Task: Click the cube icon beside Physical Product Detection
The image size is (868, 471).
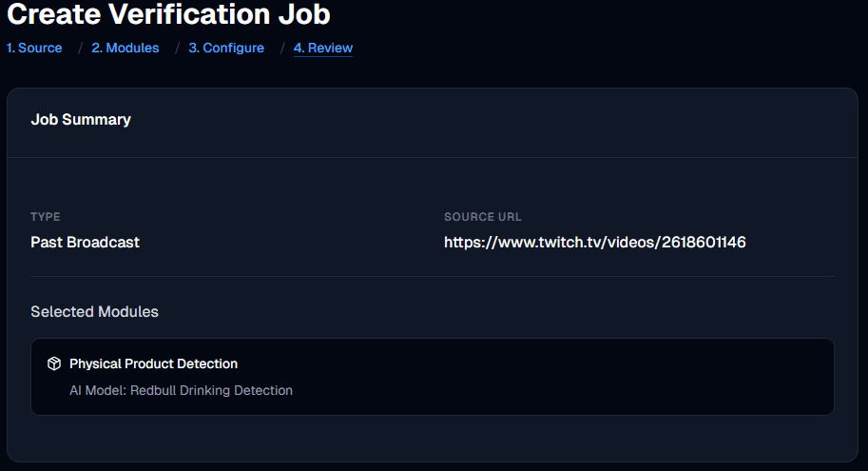Action: [x=54, y=363]
